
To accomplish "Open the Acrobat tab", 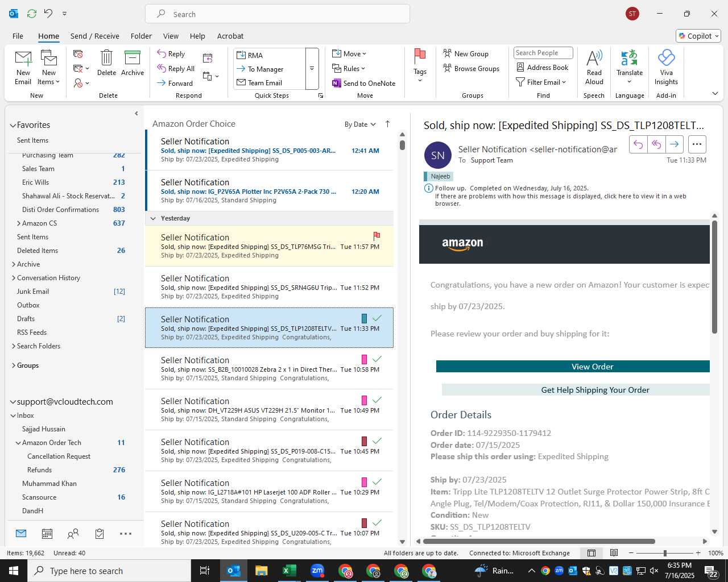I will coord(230,36).
